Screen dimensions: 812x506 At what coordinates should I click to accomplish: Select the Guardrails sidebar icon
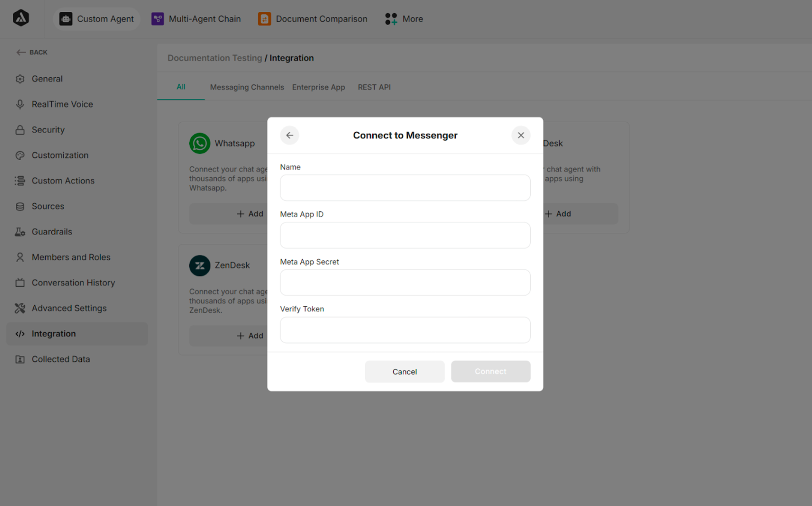pyautogui.click(x=20, y=231)
